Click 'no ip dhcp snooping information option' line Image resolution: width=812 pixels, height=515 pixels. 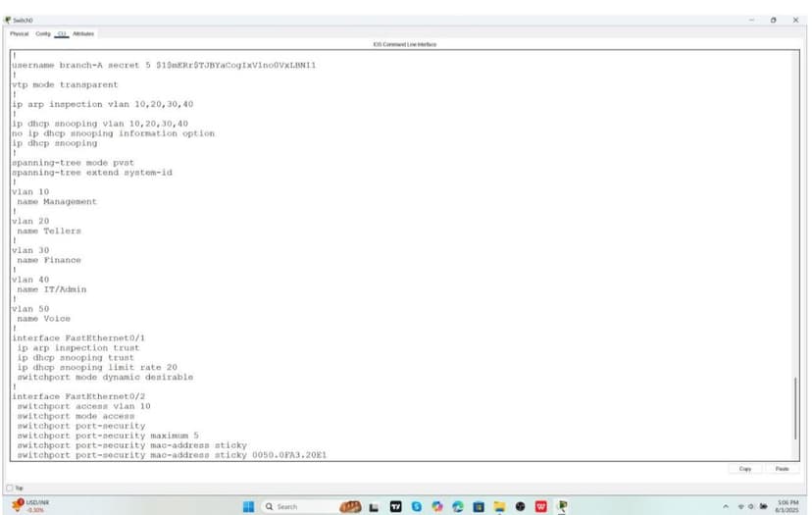(x=113, y=133)
